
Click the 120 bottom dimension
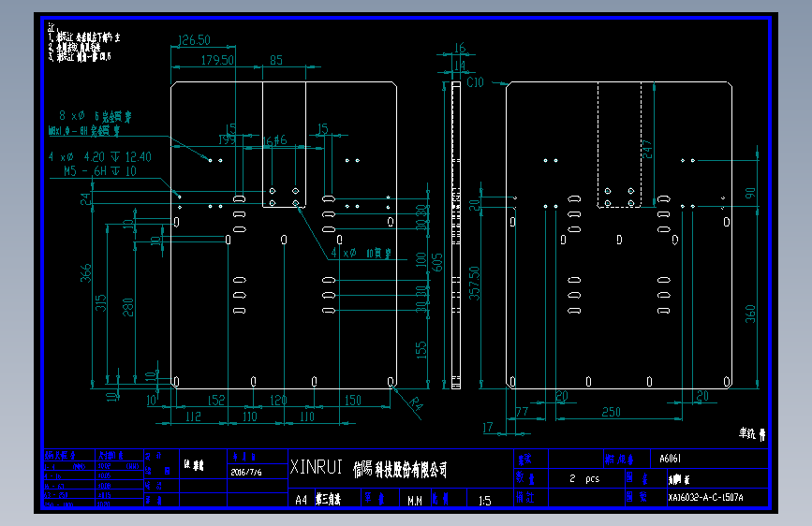click(x=278, y=401)
